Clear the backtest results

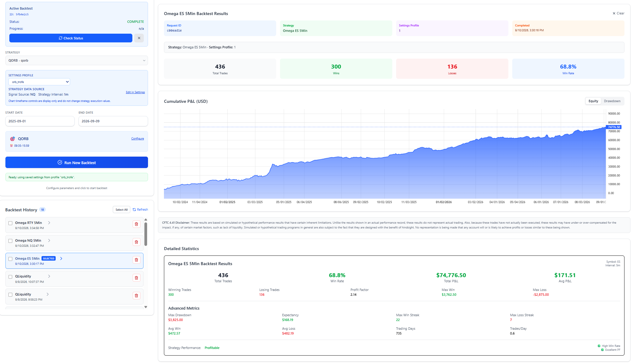[x=618, y=13]
